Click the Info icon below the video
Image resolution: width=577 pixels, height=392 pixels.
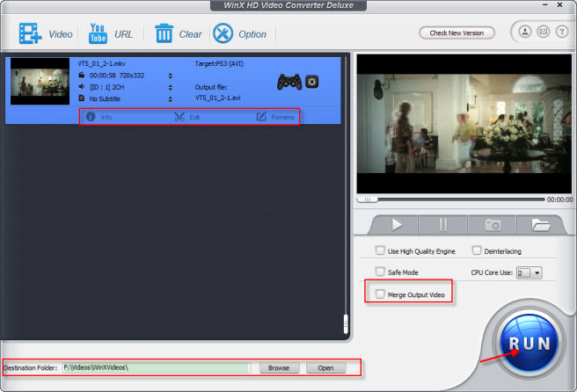(x=91, y=117)
